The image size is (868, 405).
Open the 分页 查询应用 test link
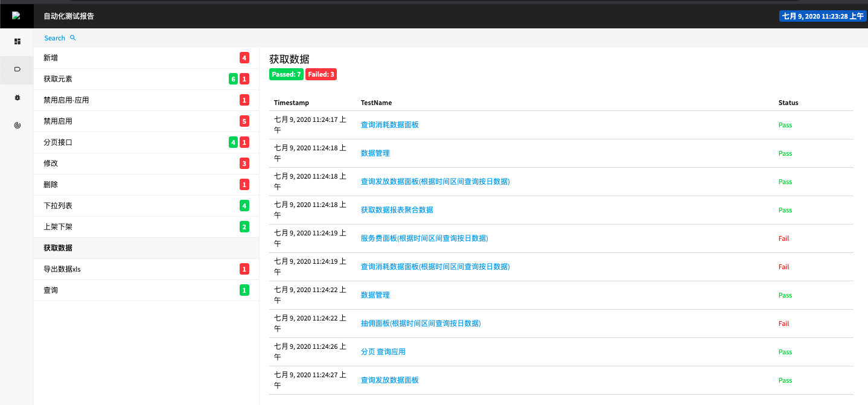point(383,352)
